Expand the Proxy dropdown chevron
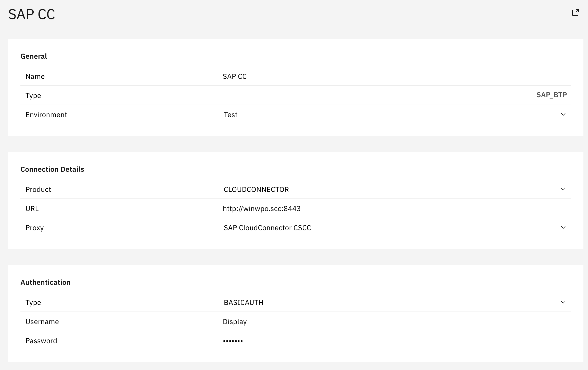588x370 pixels. click(x=563, y=227)
